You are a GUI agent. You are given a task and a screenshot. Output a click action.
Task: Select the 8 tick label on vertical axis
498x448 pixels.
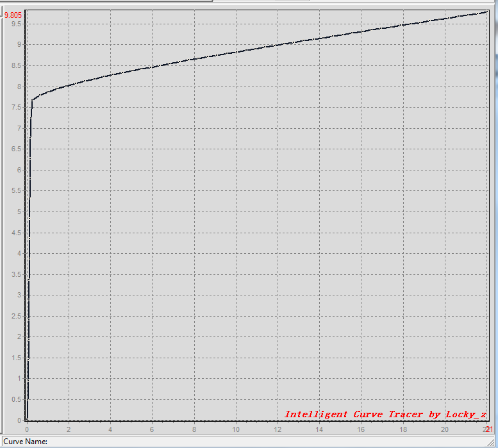click(x=19, y=87)
